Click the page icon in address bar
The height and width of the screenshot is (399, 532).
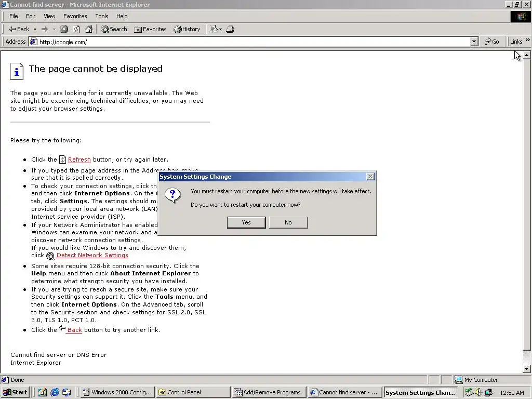(x=33, y=42)
